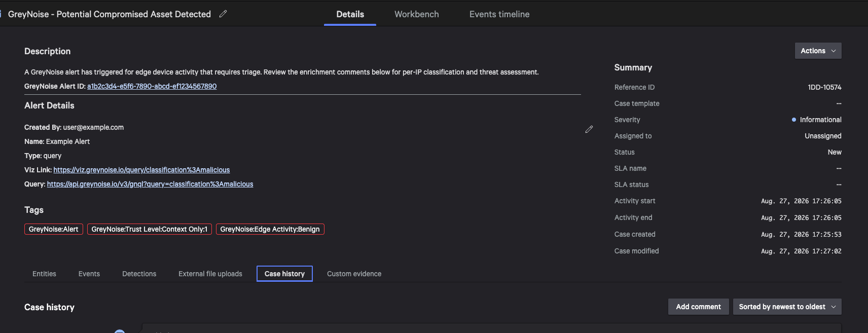Click the Informational severity value

[817, 120]
